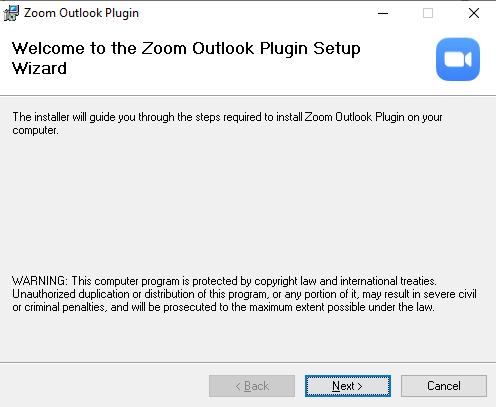Click the 'or criminal penalties' last line of the warning

pos(223,307)
